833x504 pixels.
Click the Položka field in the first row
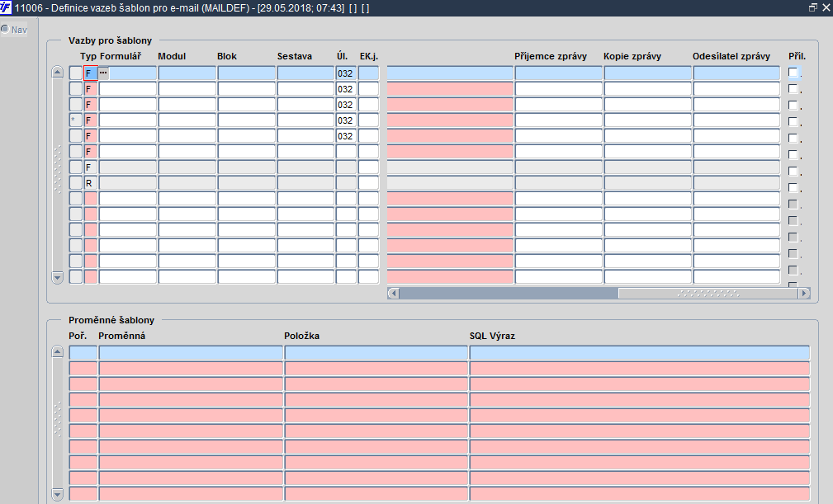376,353
